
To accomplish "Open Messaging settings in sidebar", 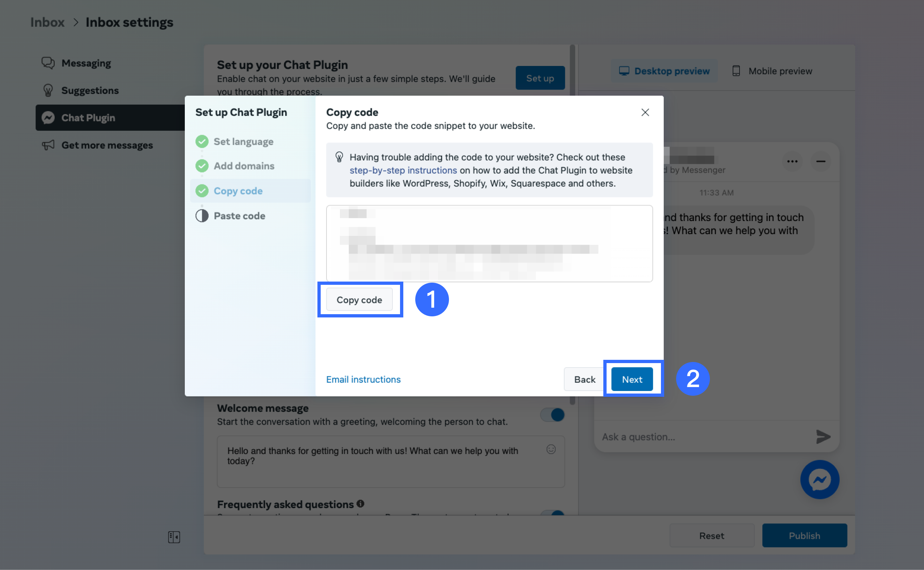I will 86,63.
